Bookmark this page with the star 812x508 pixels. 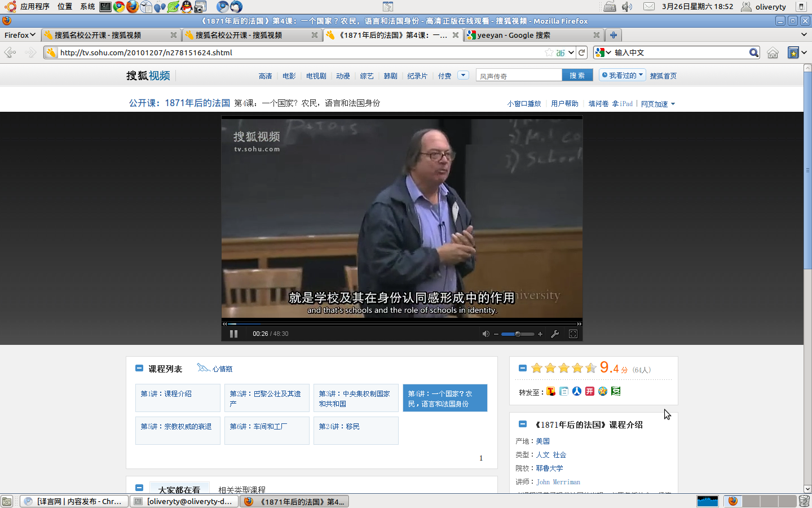pos(549,52)
